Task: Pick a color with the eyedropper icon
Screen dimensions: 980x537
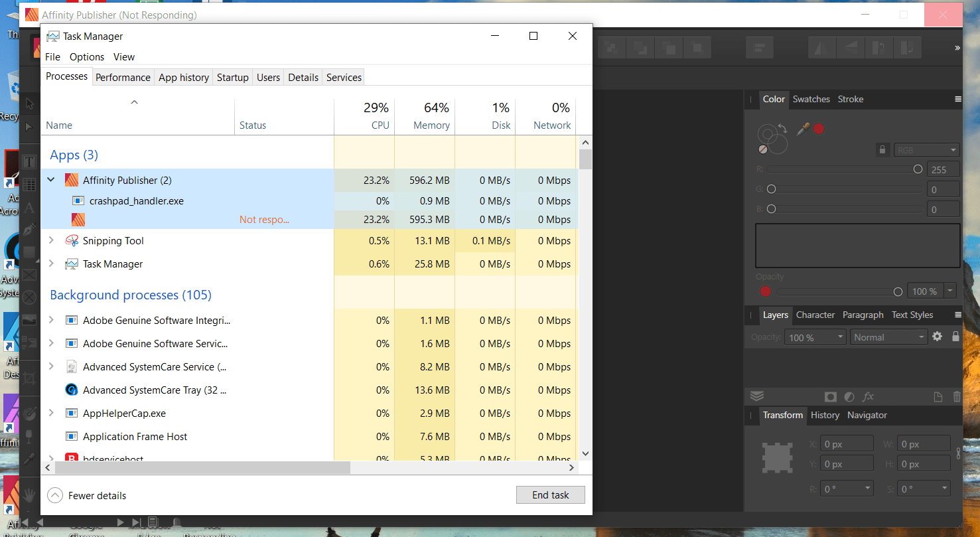Action: 803,129
